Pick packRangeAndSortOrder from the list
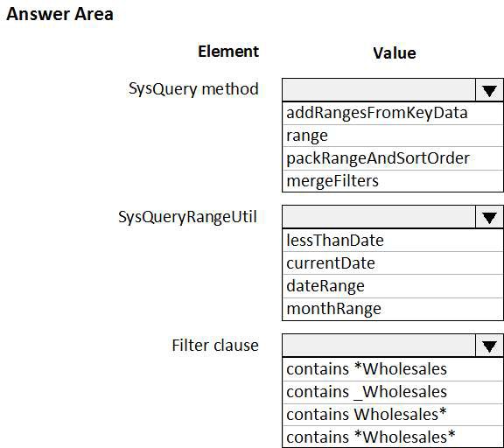The height and width of the screenshot is (448, 504). pyautogui.click(x=393, y=158)
